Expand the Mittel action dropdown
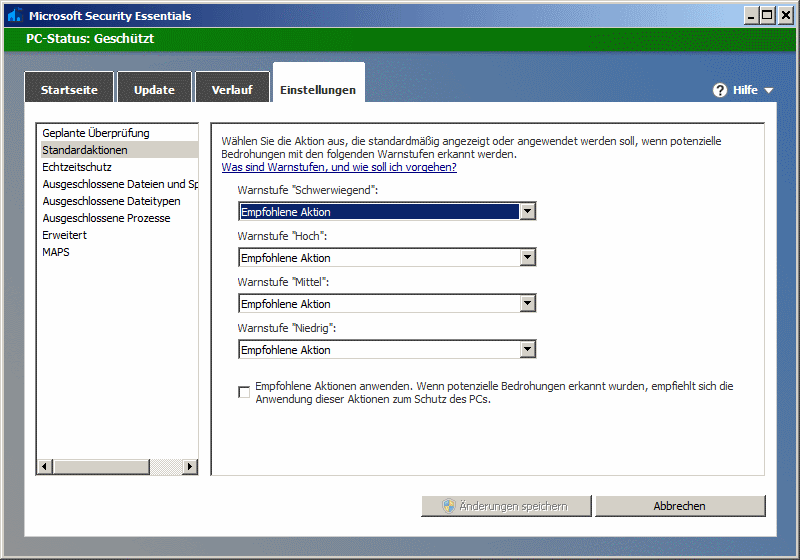Screen dimensions: 800x560 coord(528,303)
